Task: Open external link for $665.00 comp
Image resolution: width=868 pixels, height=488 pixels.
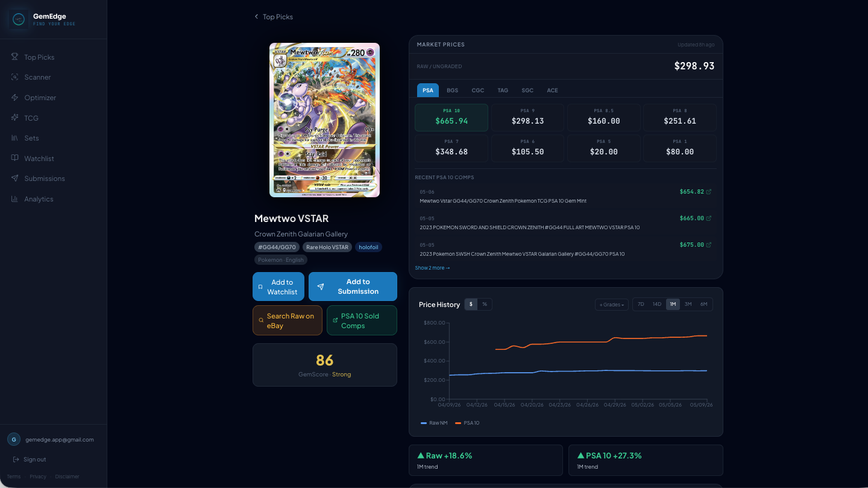Action: 708,218
